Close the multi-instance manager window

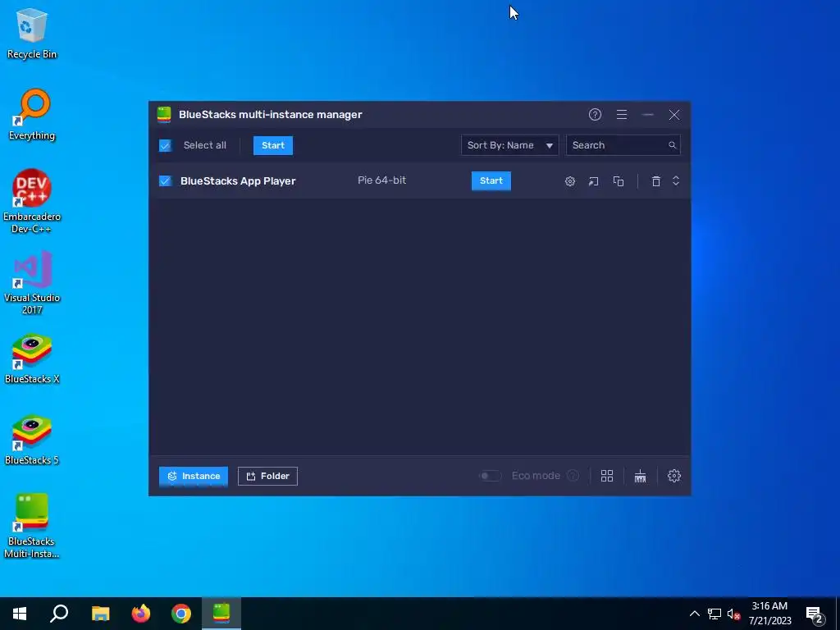[x=674, y=115]
